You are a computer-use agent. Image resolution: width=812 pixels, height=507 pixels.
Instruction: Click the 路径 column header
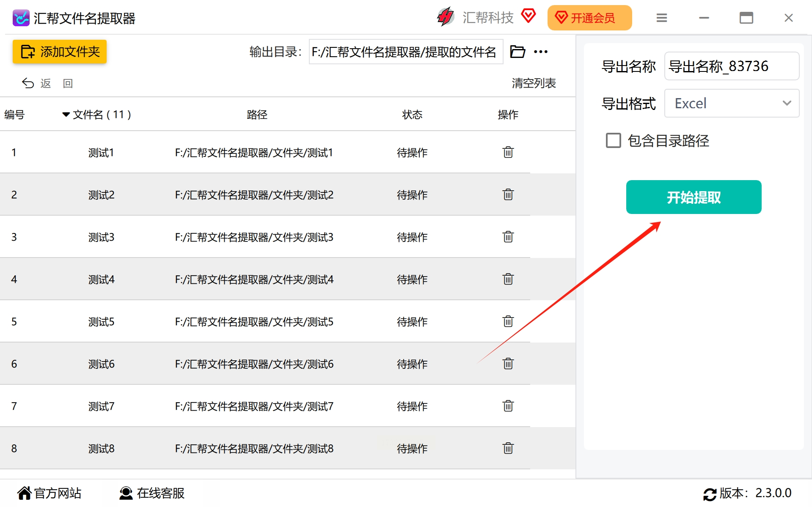click(257, 115)
